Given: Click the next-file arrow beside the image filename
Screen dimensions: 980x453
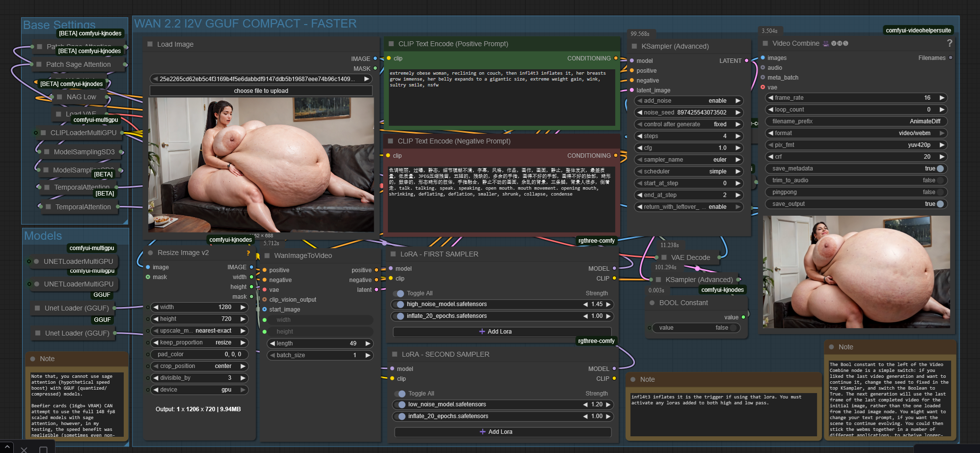Looking at the screenshot, I should (366, 79).
